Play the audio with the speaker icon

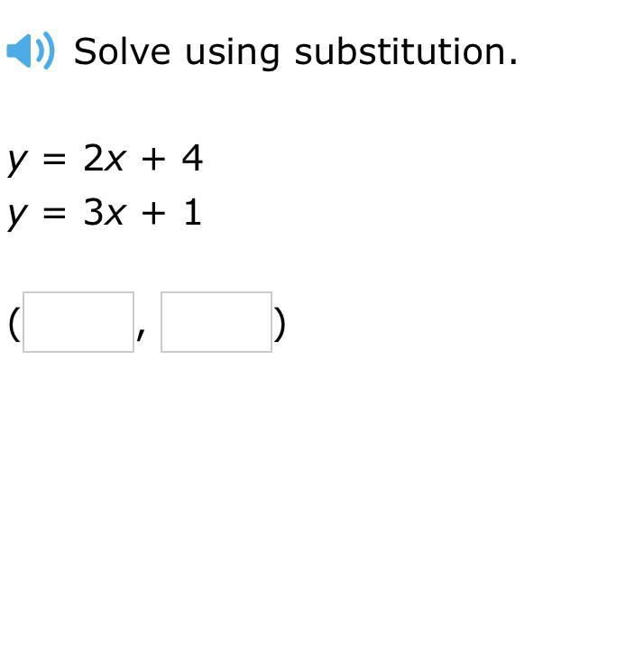[30, 51]
